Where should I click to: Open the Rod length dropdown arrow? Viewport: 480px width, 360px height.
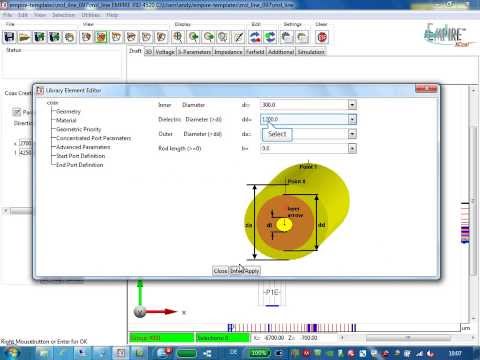point(352,148)
